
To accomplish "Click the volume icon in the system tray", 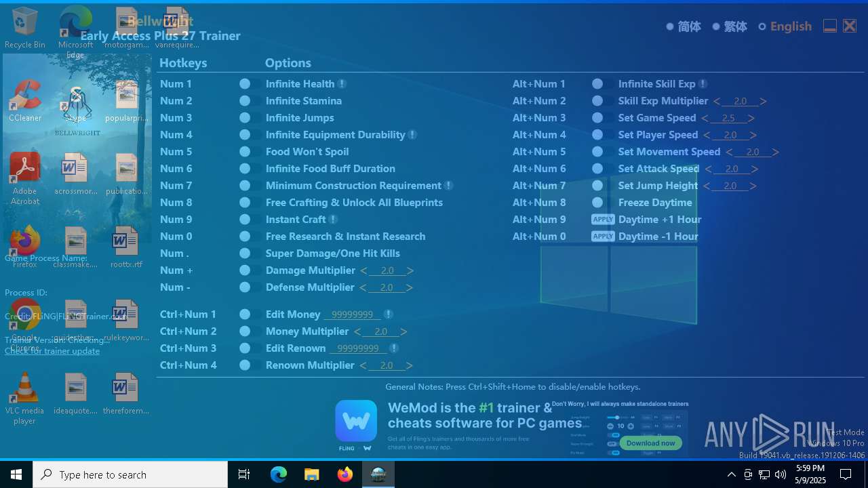I will pos(781,474).
